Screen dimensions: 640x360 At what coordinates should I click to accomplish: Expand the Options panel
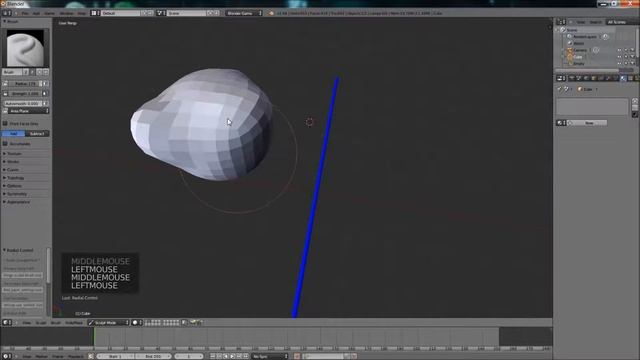pyautogui.click(x=13, y=186)
